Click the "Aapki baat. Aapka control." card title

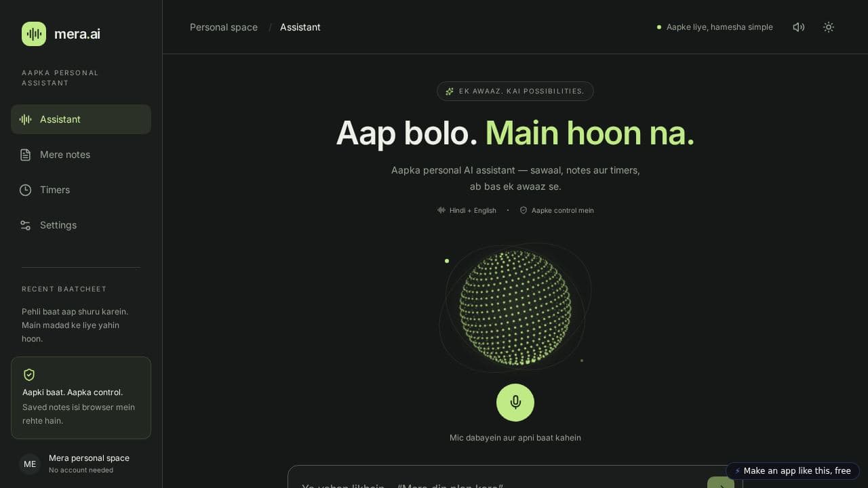coord(73,392)
